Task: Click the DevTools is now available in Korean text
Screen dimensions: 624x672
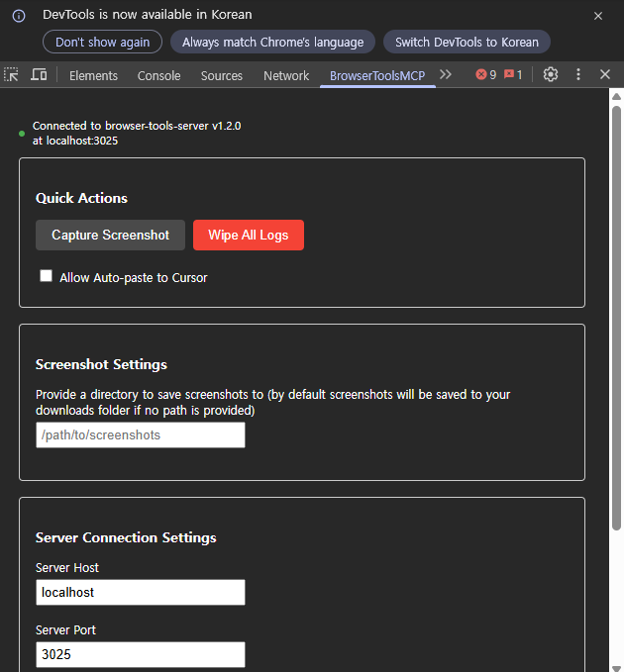Action: (x=148, y=15)
